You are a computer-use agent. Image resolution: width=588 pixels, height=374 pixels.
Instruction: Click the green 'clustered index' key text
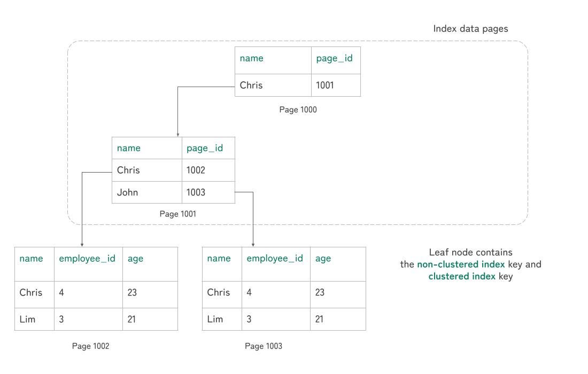[462, 276]
